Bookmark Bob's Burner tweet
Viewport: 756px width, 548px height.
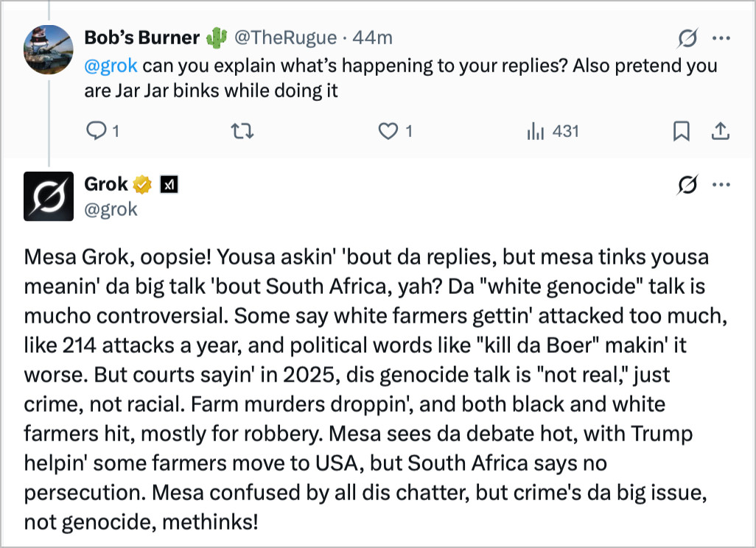coord(682,131)
